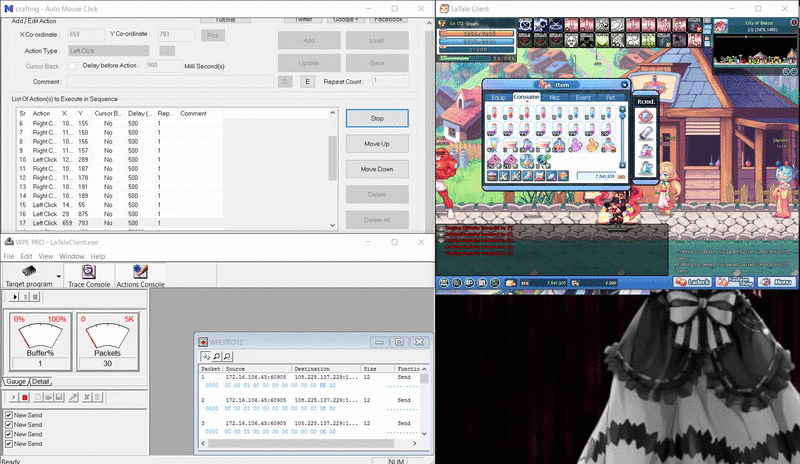The width and height of the screenshot is (800, 464).
Task: Switch to the Equip inventory tab
Action: pos(498,97)
